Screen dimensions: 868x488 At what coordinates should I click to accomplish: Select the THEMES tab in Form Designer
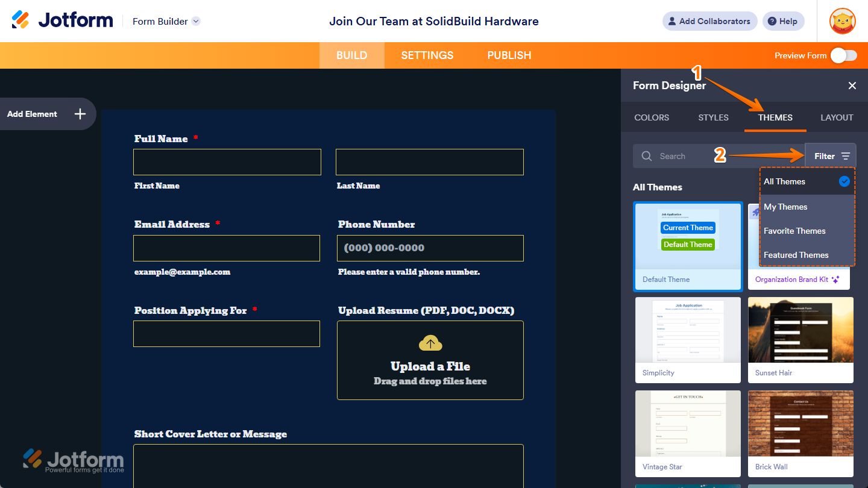point(775,117)
